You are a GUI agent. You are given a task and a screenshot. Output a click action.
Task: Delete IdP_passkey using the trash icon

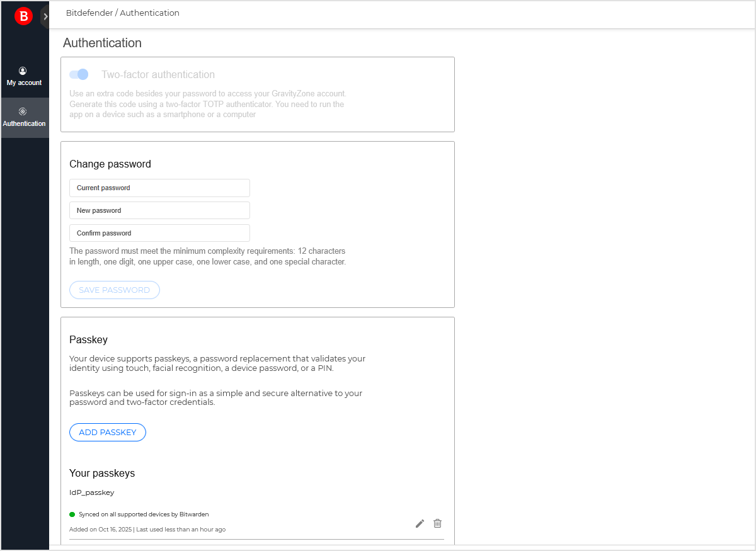pos(437,523)
